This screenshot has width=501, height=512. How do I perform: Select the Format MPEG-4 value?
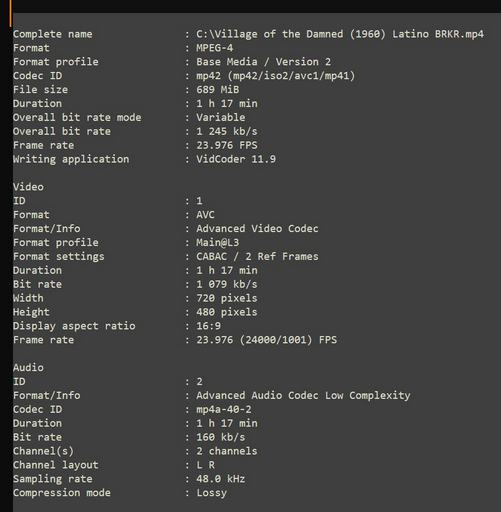(214, 48)
